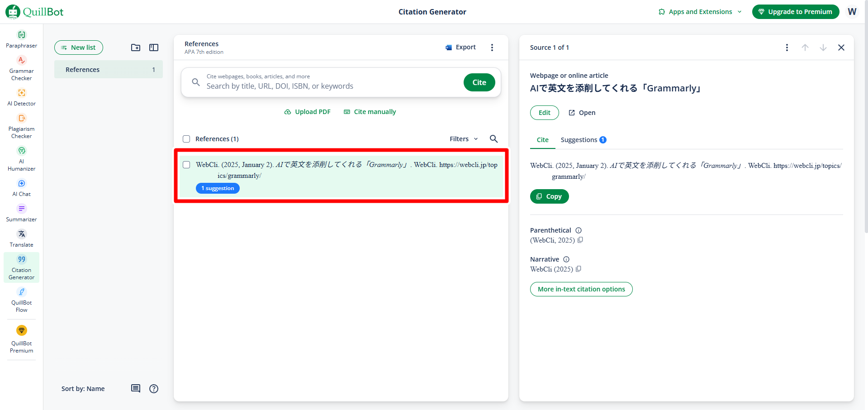Image resolution: width=868 pixels, height=410 pixels.
Task: Expand Apps and Extensions dropdown
Action: [x=700, y=12]
